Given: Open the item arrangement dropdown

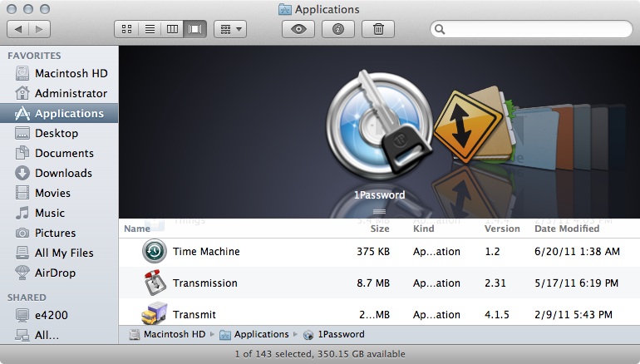Looking at the screenshot, I should (x=230, y=29).
